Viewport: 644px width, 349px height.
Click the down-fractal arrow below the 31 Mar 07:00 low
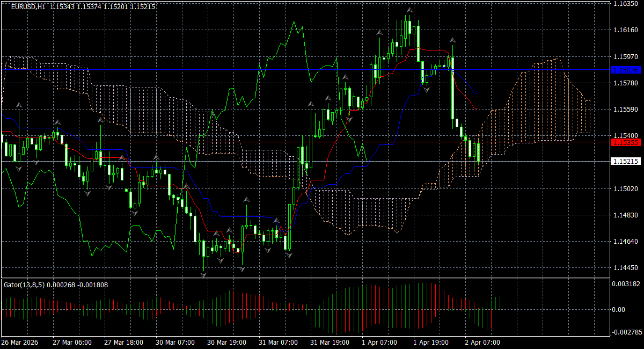[289, 255]
